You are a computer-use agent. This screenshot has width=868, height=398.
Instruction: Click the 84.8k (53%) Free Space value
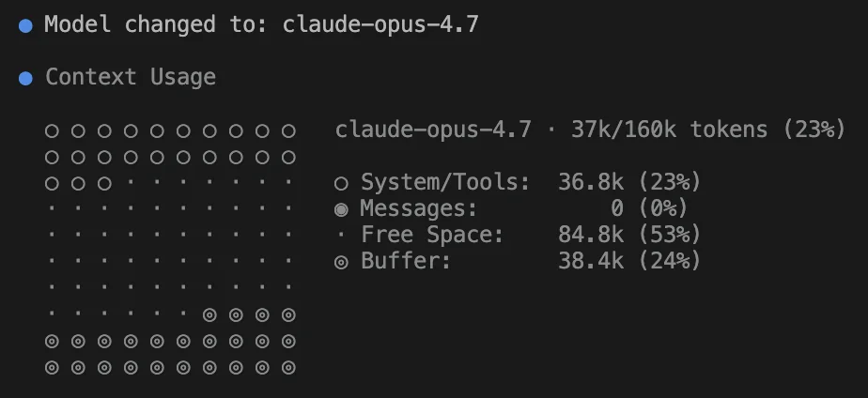point(628,236)
